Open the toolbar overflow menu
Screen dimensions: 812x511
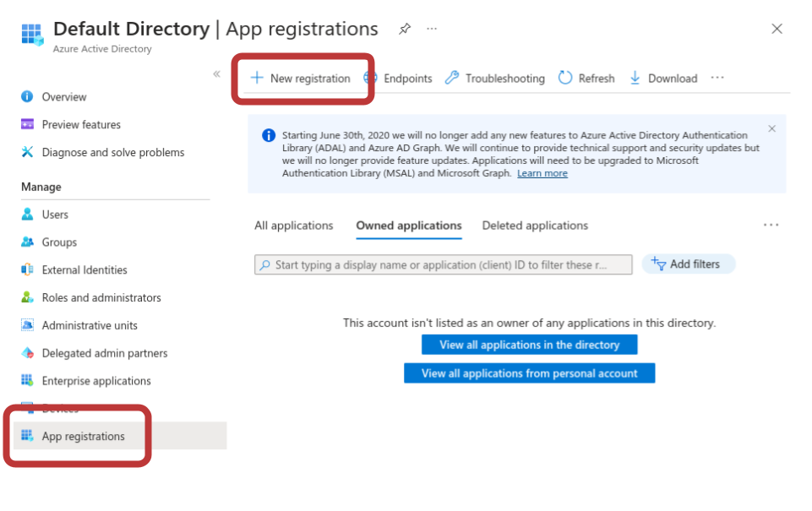pyautogui.click(x=717, y=78)
